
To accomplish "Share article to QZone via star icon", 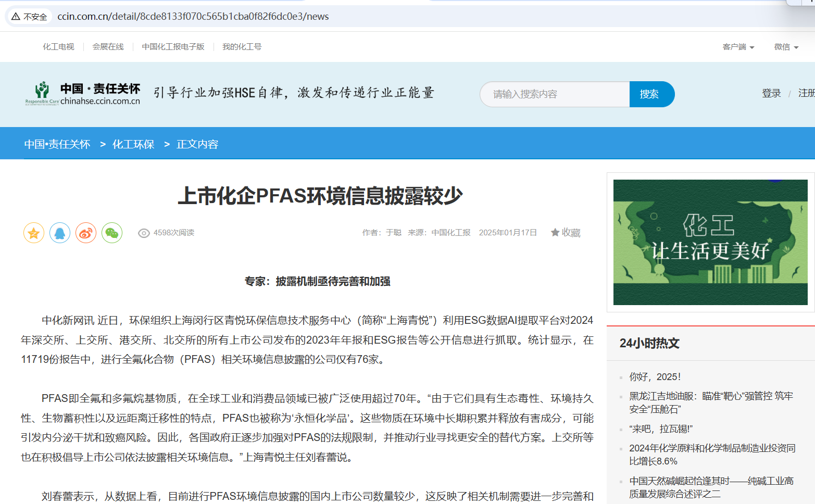I will (33, 233).
